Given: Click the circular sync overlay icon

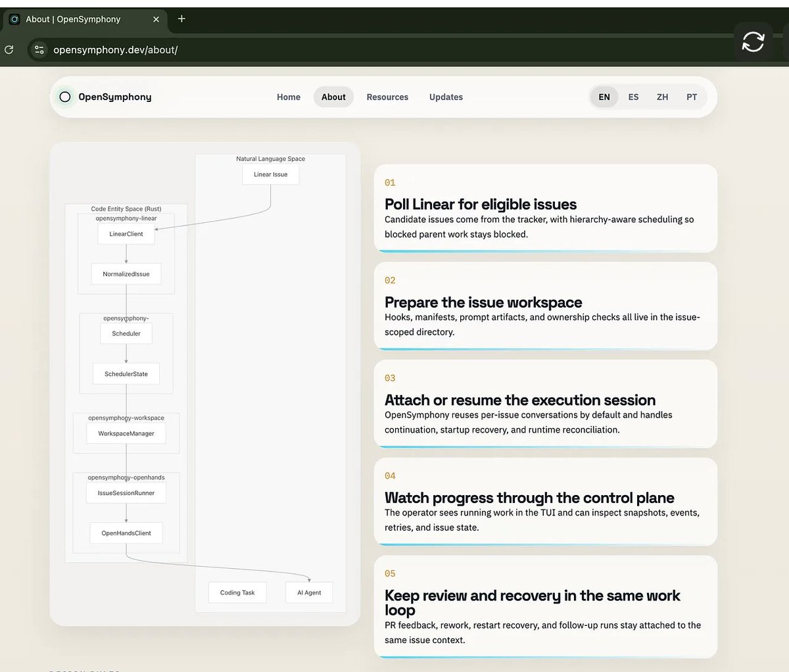Looking at the screenshot, I should 753,42.
